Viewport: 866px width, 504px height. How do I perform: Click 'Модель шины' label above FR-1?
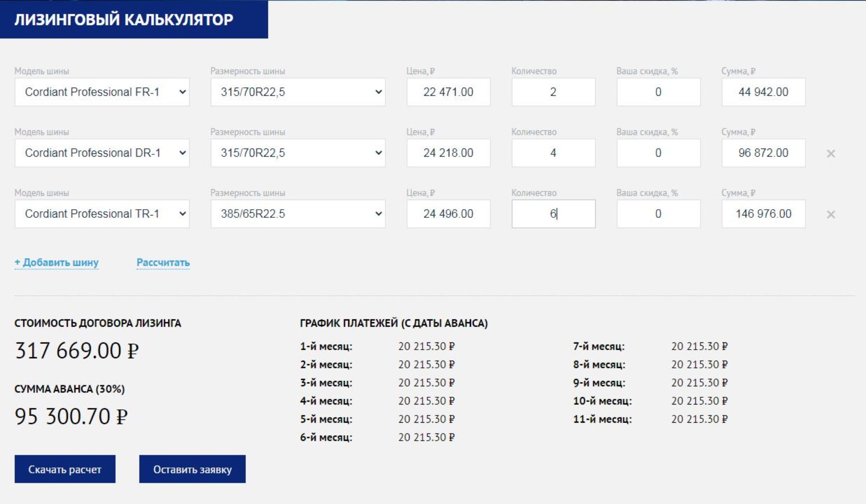coord(42,71)
